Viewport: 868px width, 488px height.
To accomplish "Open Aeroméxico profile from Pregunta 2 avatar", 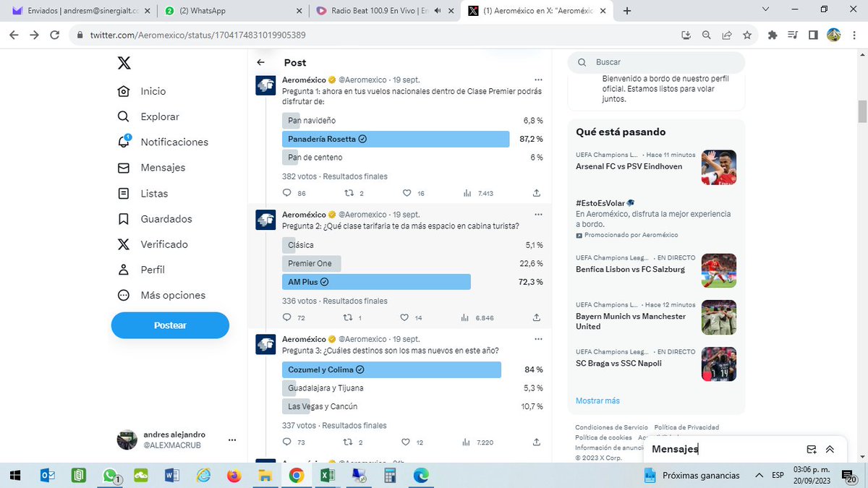I will (x=265, y=220).
